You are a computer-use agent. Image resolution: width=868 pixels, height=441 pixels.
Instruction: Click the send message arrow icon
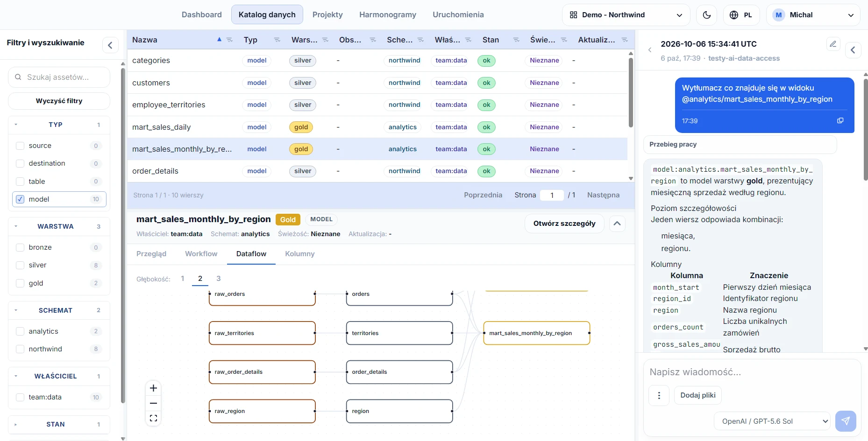(x=846, y=421)
